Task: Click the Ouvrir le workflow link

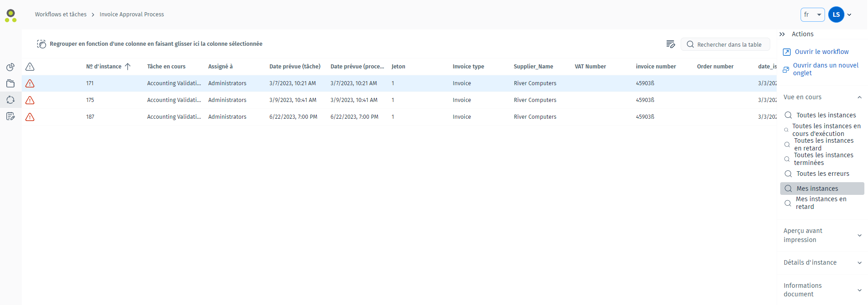Action: point(822,52)
